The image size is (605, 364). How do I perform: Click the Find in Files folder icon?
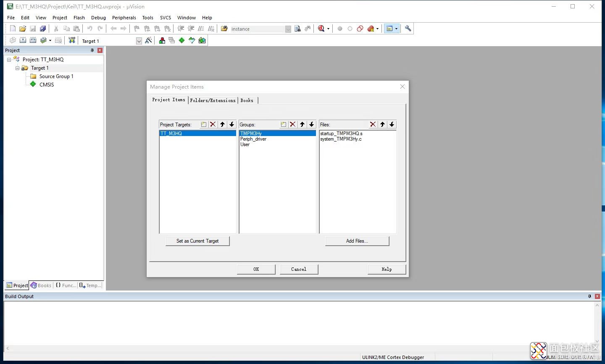click(x=224, y=29)
